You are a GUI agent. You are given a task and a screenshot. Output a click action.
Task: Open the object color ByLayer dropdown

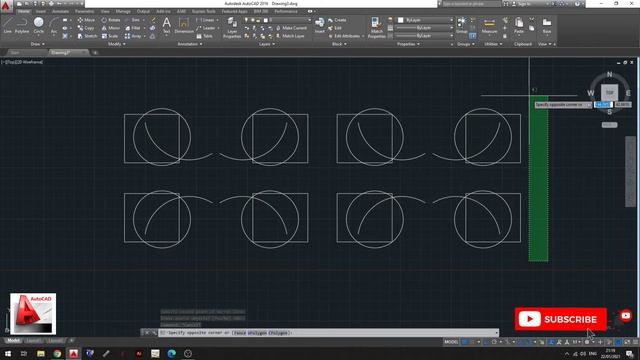point(425,20)
